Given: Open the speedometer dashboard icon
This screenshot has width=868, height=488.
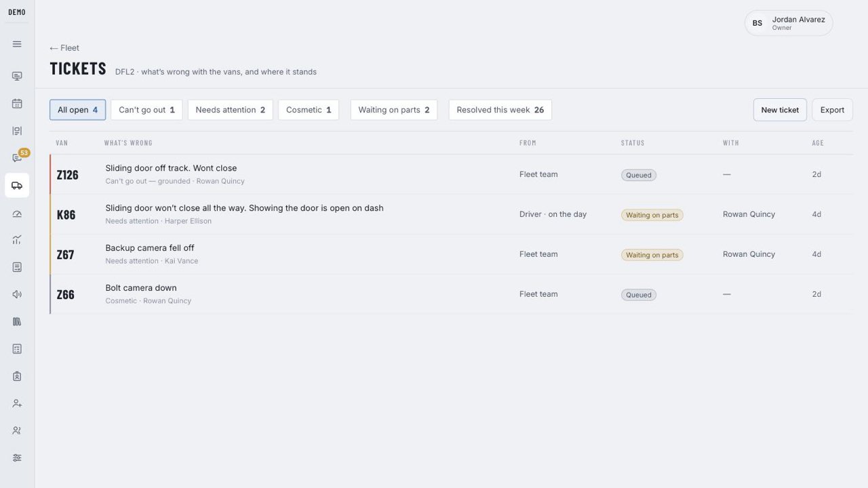Looking at the screenshot, I should [x=17, y=213].
